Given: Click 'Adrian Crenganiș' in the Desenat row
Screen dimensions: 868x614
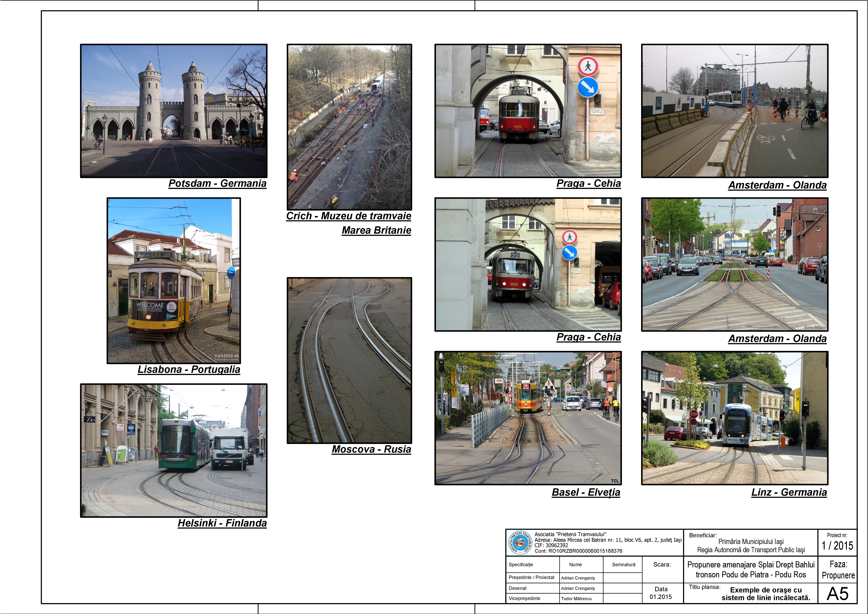Looking at the screenshot, I should click(x=578, y=588).
